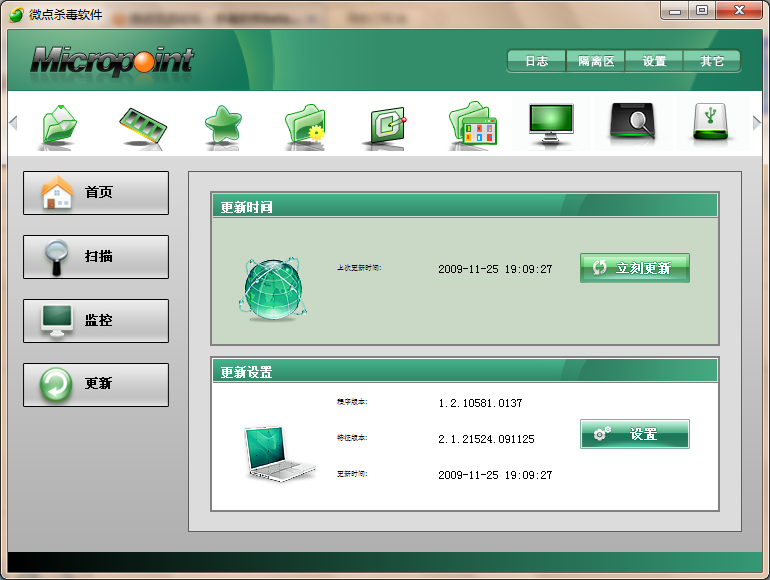Go to 首页 home page
Image resolution: width=770 pixels, height=580 pixels.
pos(96,193)
